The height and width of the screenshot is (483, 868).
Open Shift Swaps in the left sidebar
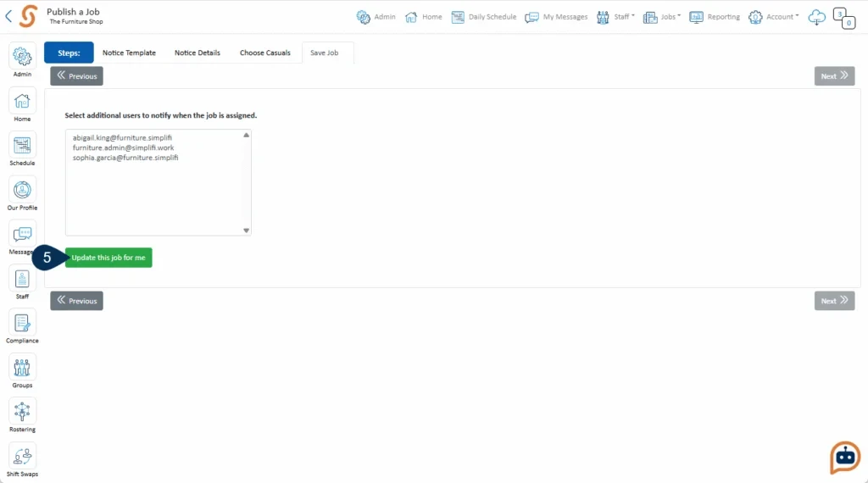pyautogui.click(x=22, y=460)
